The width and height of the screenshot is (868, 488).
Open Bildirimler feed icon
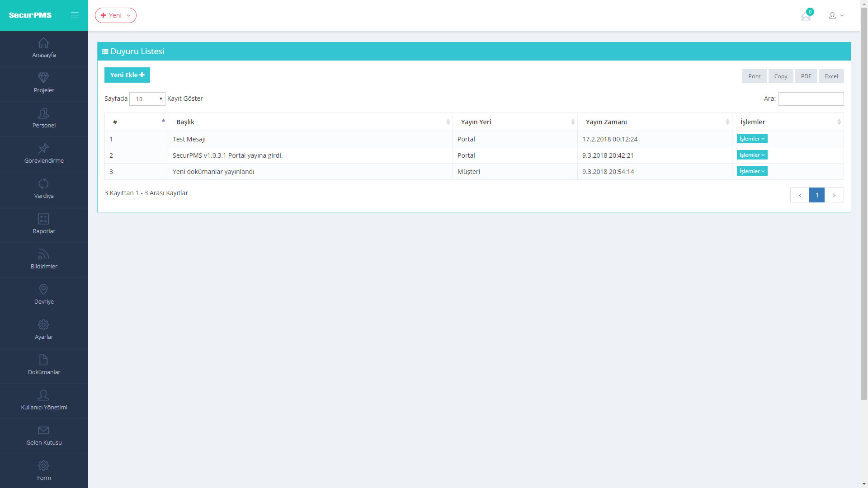point(43,254)
